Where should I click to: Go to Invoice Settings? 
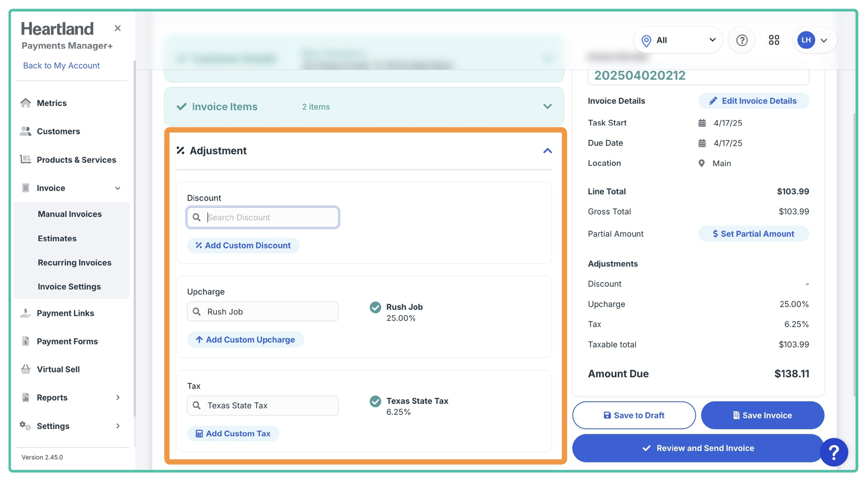point(69,287)
